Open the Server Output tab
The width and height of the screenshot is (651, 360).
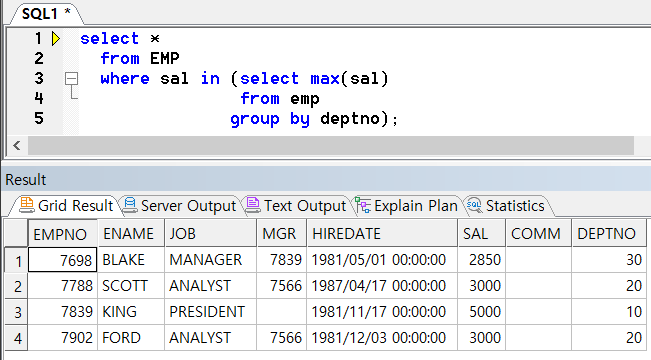[180, 206]
